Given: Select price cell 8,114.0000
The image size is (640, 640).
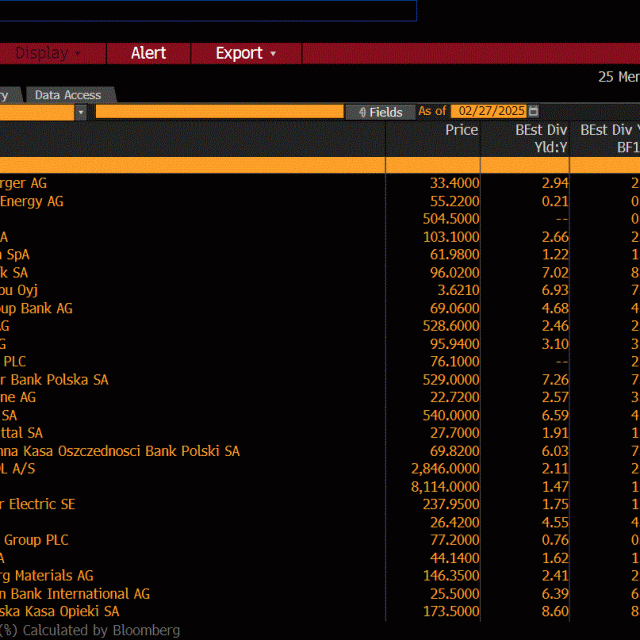Looking at the screenshot, I should coord(445,487).
